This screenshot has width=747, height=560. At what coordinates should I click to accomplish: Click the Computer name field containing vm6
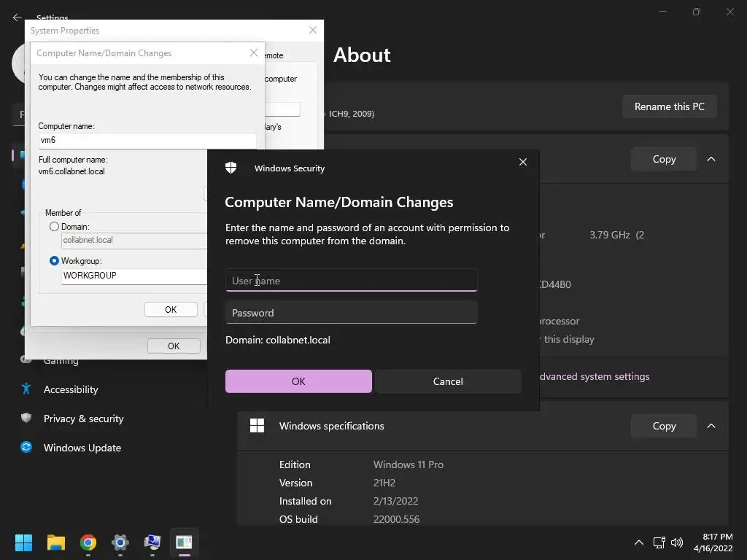[147, 141]
